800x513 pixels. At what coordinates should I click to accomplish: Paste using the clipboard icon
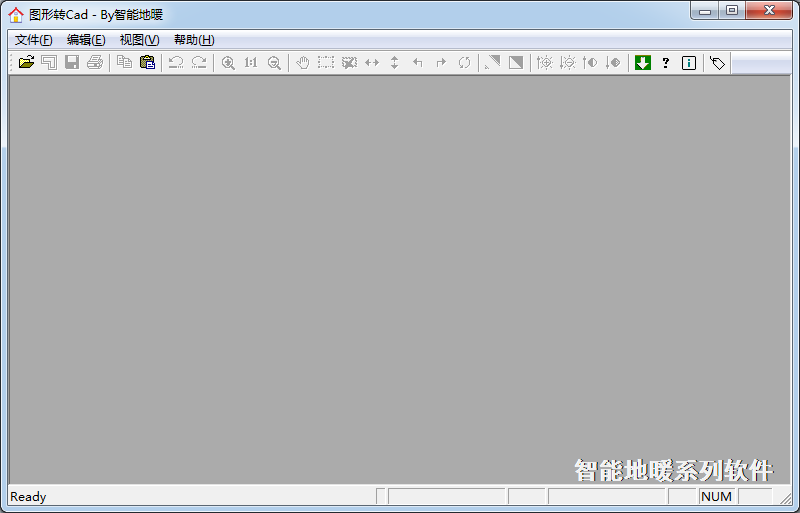[x=147, y=62]
